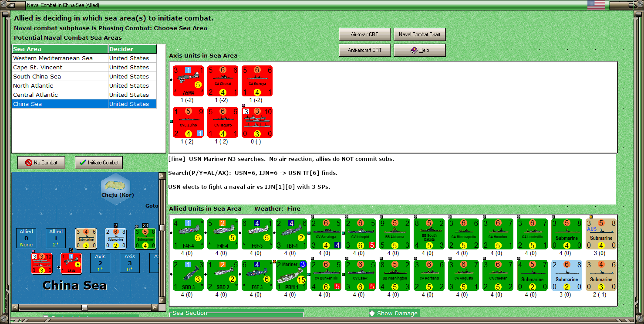644x324 pixels.
Task: Open the Naval Combat Chart
Action: [420, 34]
